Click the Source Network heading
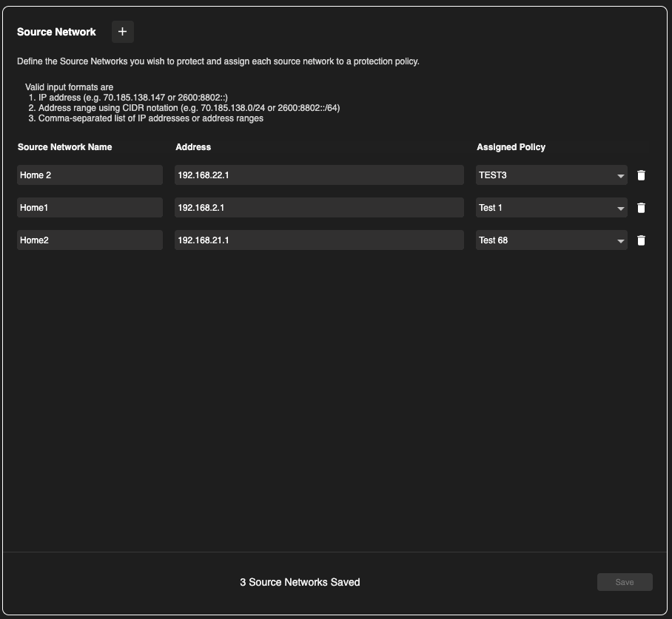 tap(56, 33)
